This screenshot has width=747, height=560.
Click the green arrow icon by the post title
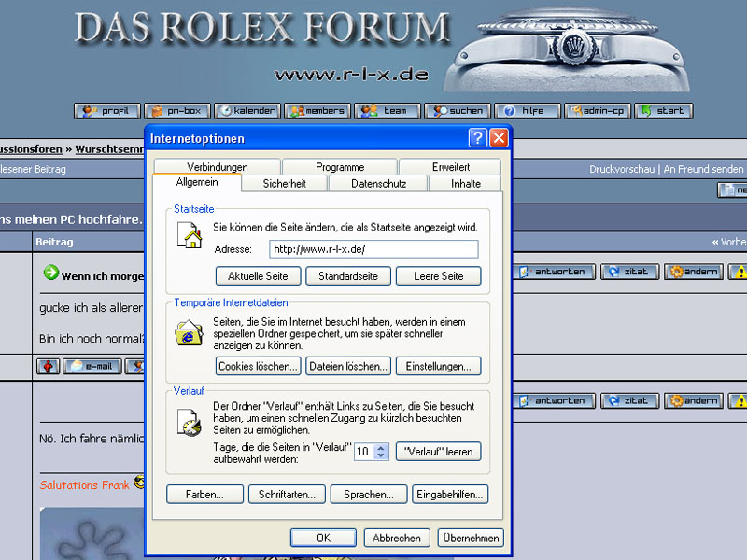[x=51, y=273]
